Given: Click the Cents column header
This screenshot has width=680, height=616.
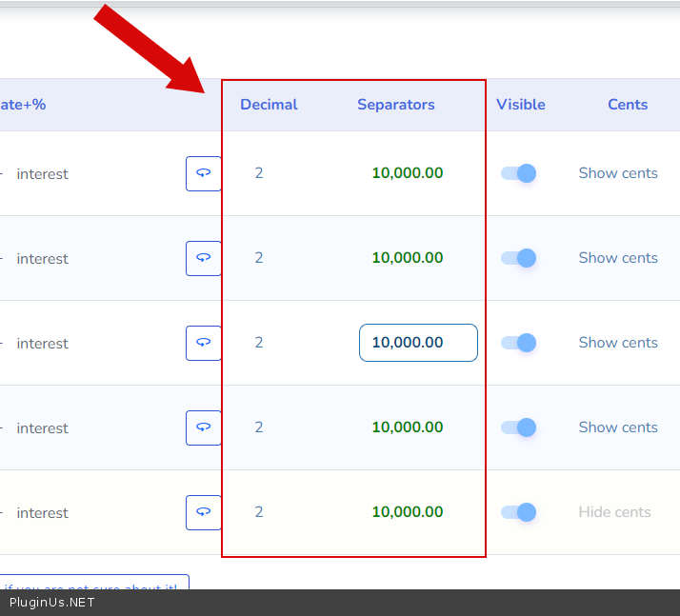Looking at the screenshot, I should pos(628,105).
